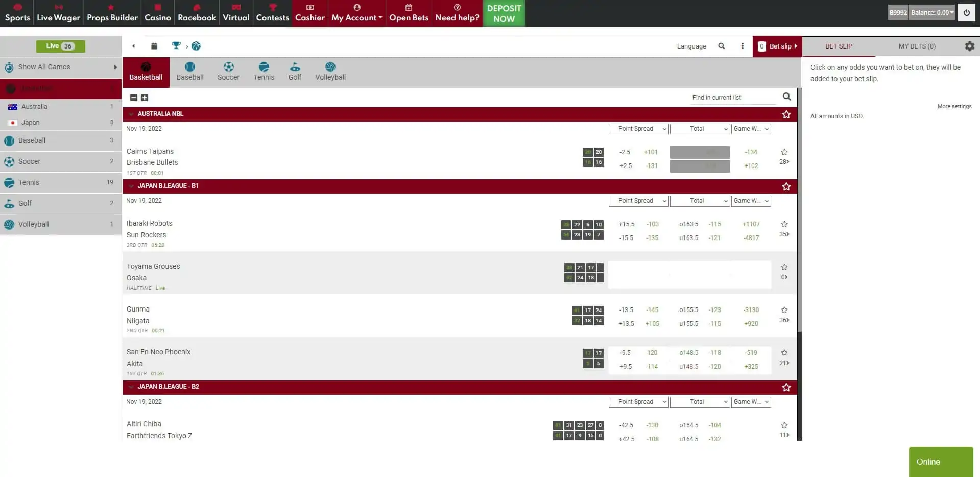Collapse the JAPAN B.LEAGUE - B2 section

[x=131, y=387]
